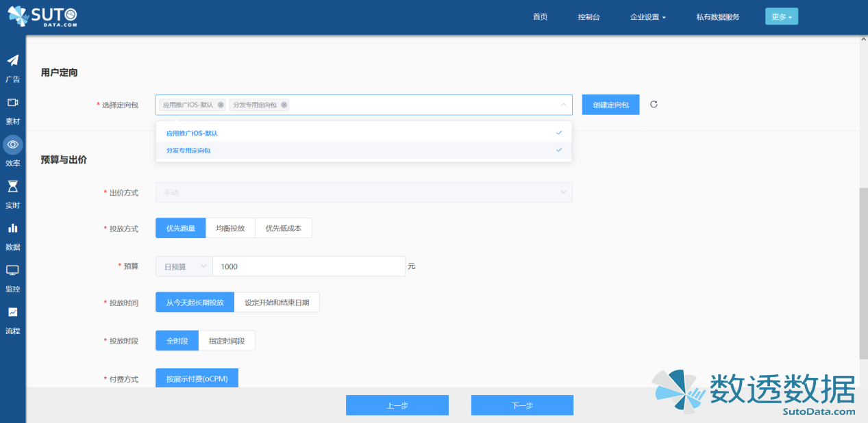Remove the 分发专用定向包 tag

pyautogui.click(x=284, y=105)
